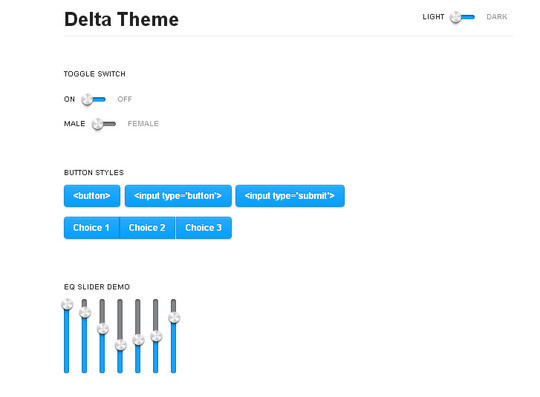540x397 pixels.
Task: Click the <button> button
Action: (92, 196)
